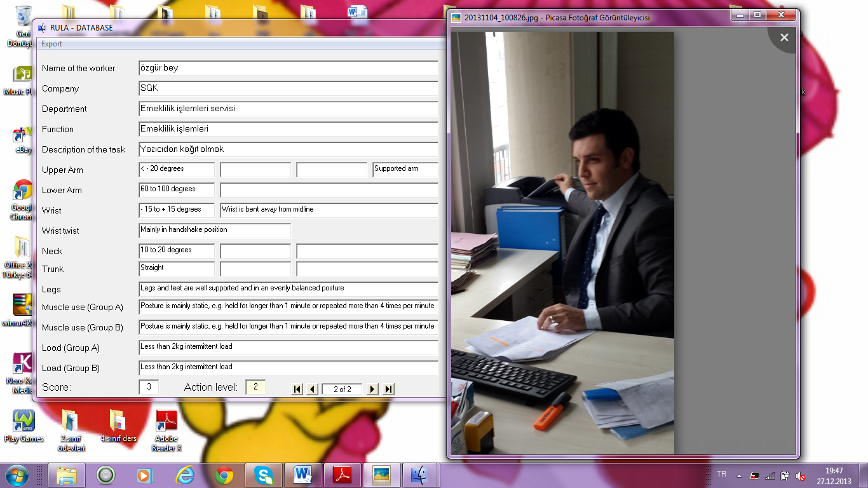Select the 4.sınıf ders folder
Screen dimensions: 868x488
click(118, 426)
